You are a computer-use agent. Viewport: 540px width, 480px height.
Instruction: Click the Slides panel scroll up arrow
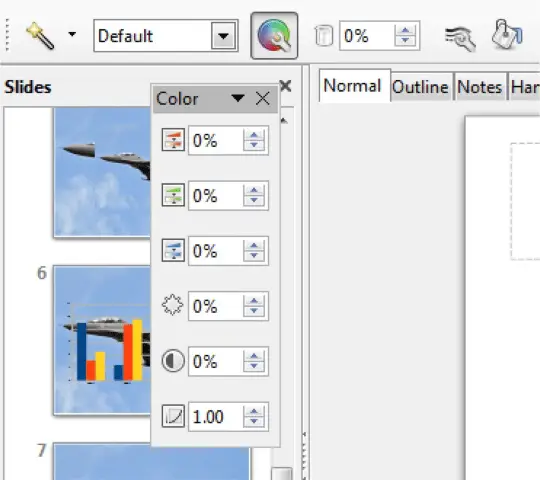point(284,121)
